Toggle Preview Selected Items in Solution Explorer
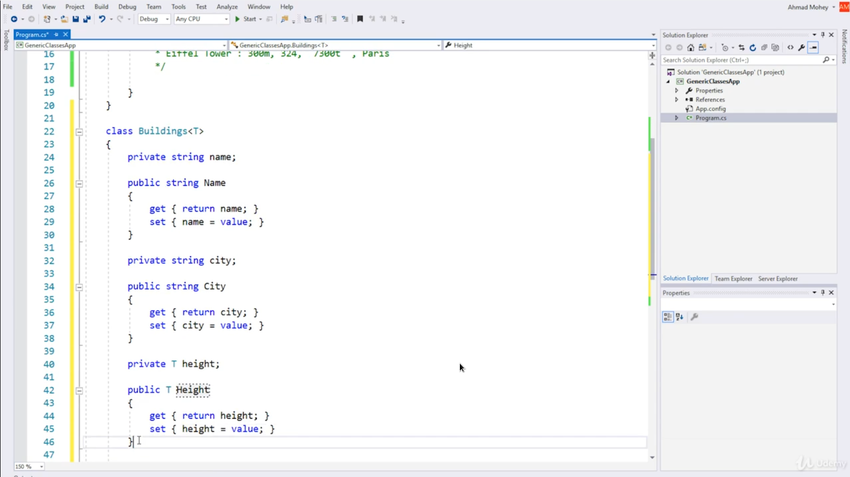This screenshot has height=477, width=850. pyautogui.click(x=813, y=48)
